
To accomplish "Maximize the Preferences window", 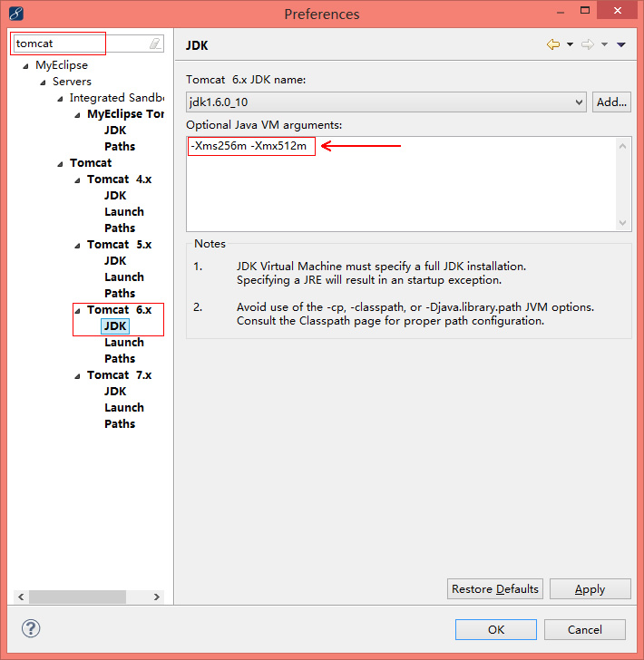I will click(x=585, y=11).
